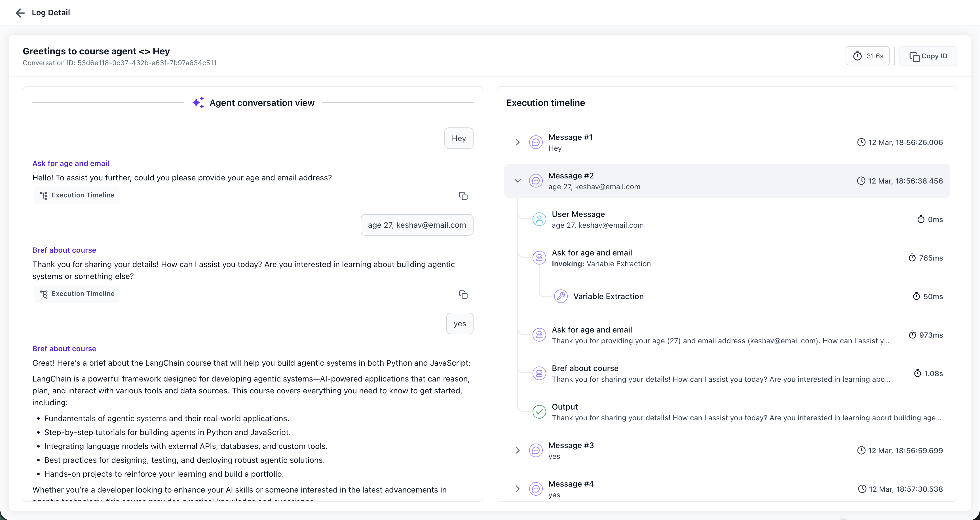The height and width of the screenshot is (520, 980).
Task: Expand Message #1 in execution timeline
Action: [518, 142]
